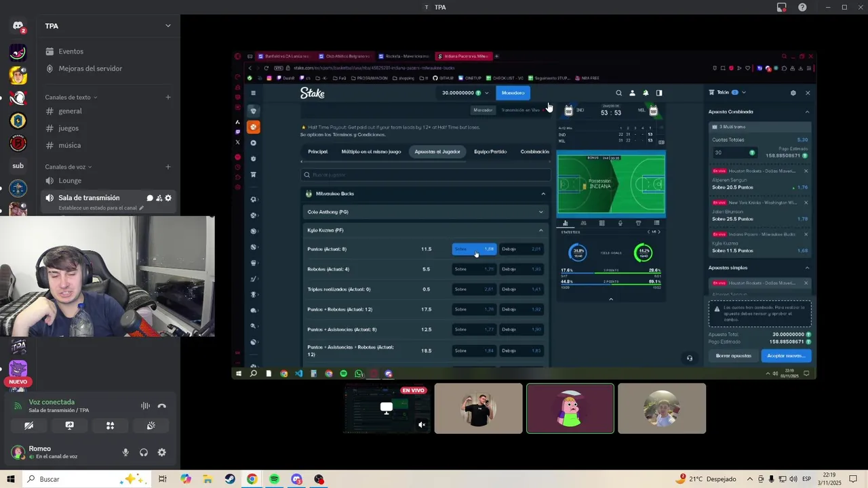Click the Stake logo in stream
The image size is (868, 488).
pos(313,94)
